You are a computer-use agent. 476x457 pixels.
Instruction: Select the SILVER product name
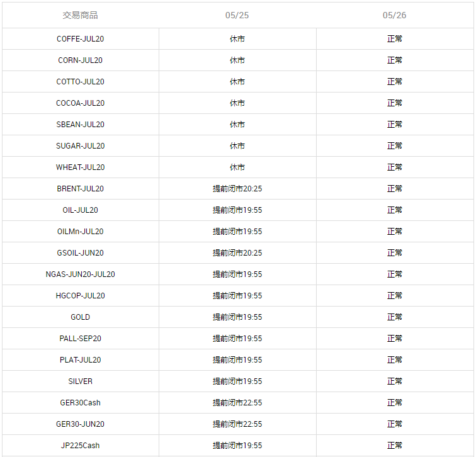tap(80, 381)
